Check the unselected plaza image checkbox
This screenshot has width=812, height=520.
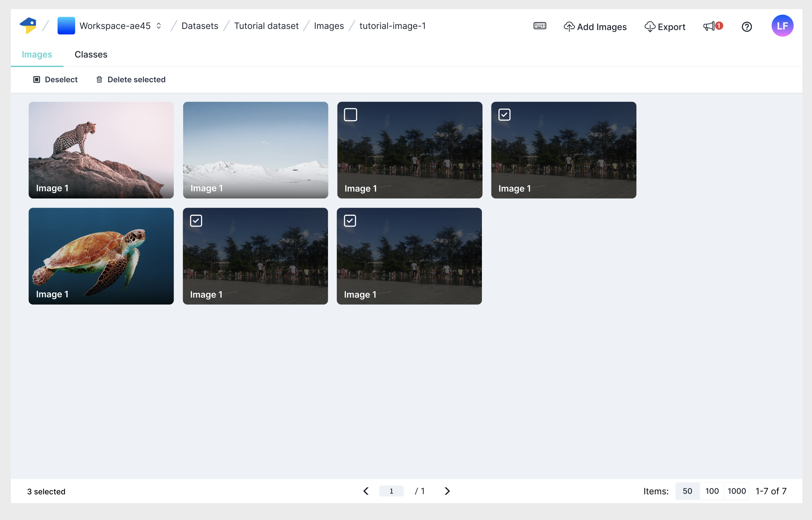point(350,114)
